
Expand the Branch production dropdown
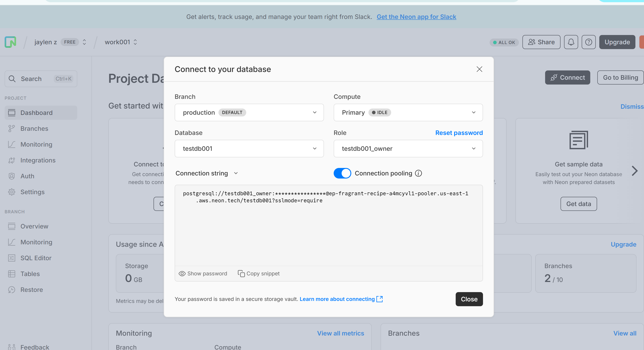point(249,112)
